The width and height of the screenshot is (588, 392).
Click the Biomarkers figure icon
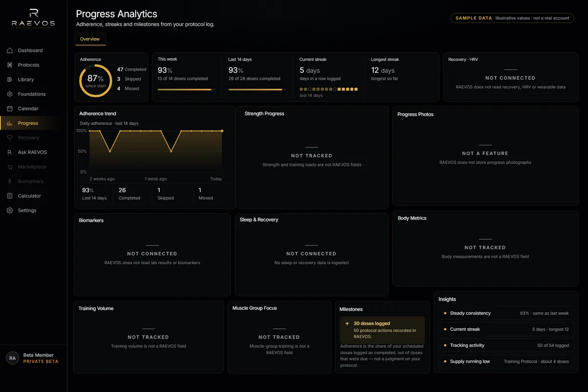[10, 181]
